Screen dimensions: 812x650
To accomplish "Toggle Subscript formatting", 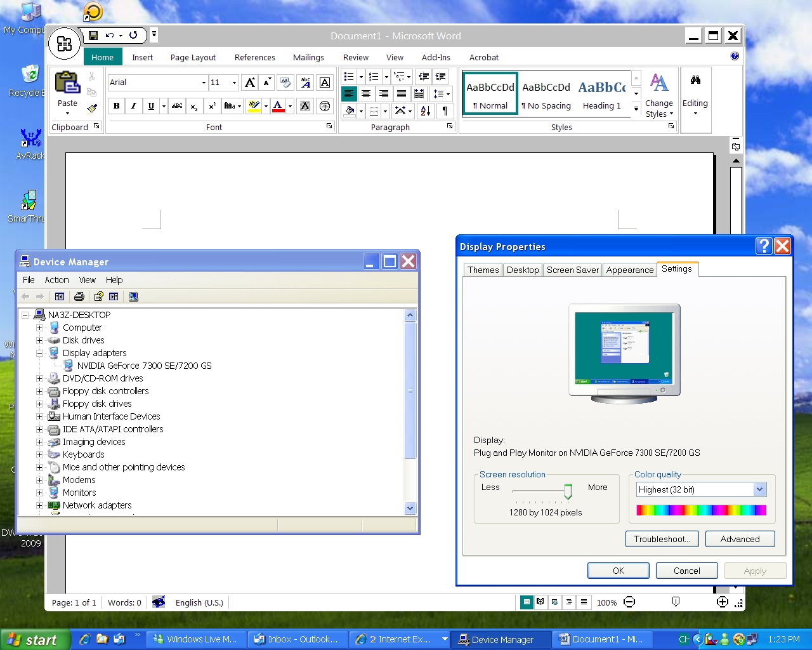I will click(194, 106).
